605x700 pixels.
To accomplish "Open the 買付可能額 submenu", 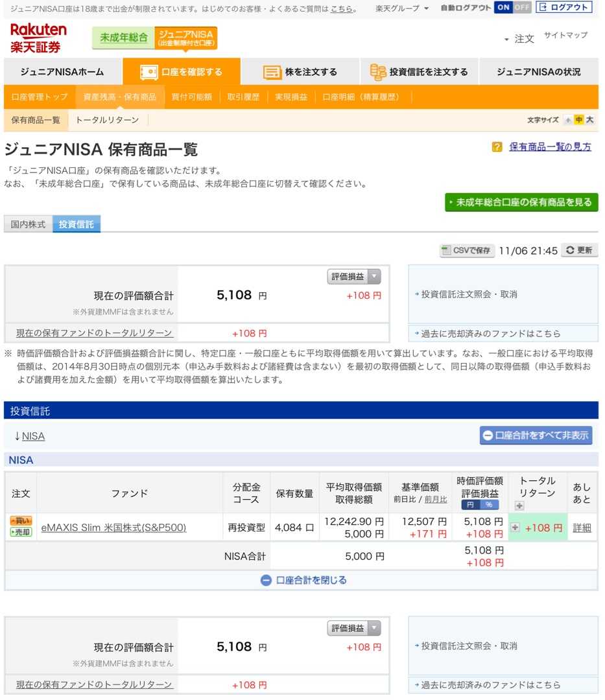I will click(191, 97).
